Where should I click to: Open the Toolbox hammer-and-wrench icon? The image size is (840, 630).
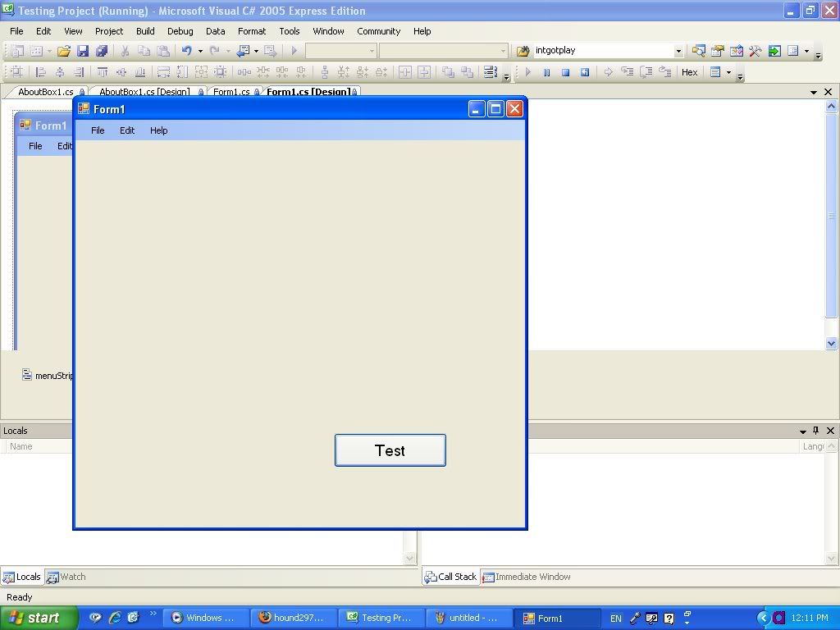point(756,51)
